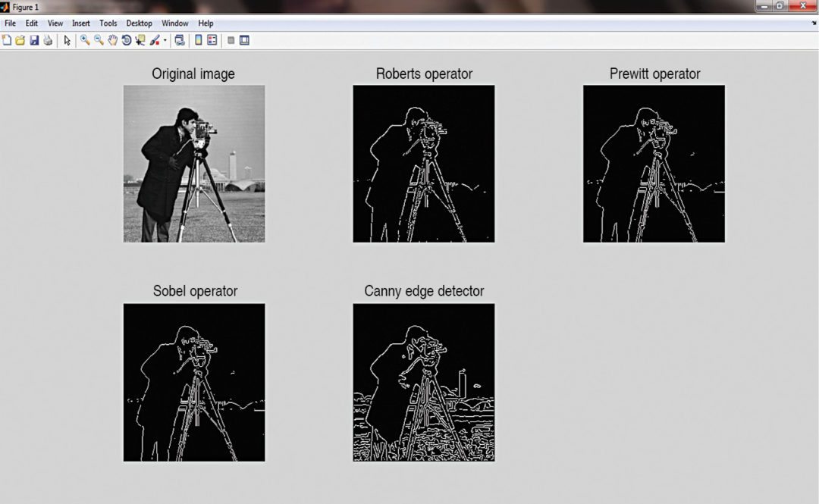
Task: Toggle the Insert Colorbar button
Action: (199, 40)
